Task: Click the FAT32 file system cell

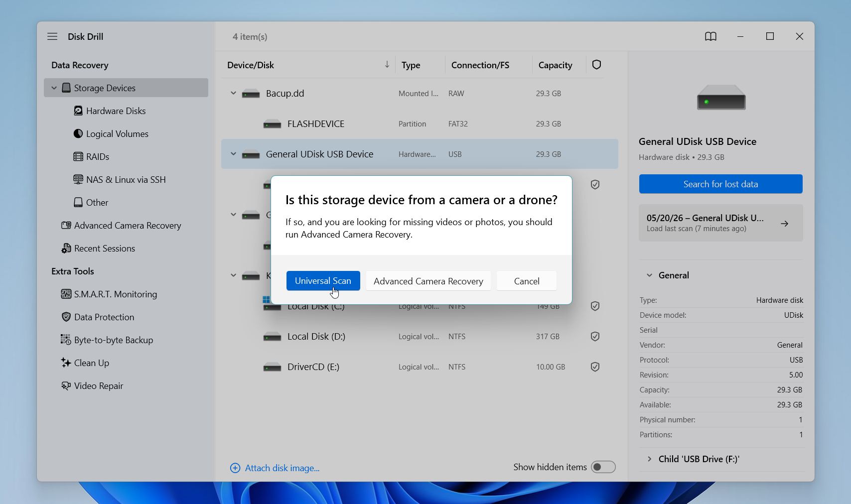Action: (x=458, y=124)
